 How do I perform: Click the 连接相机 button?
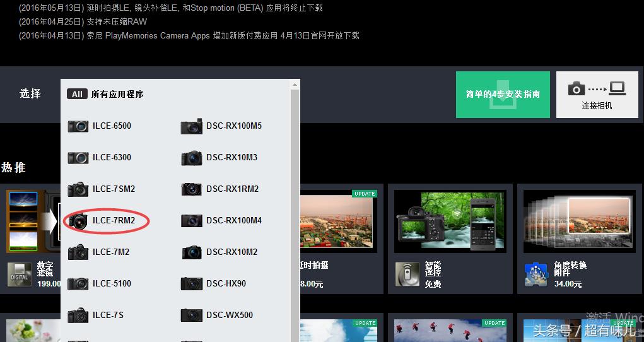597,95
